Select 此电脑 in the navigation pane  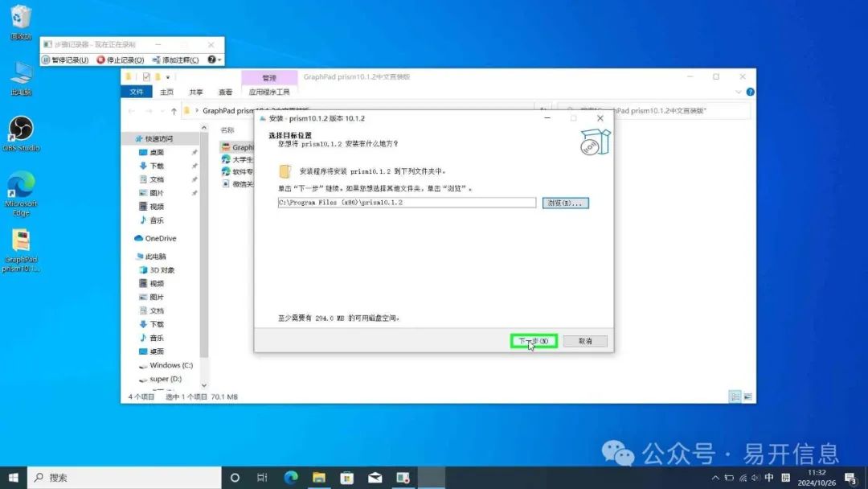155,257
